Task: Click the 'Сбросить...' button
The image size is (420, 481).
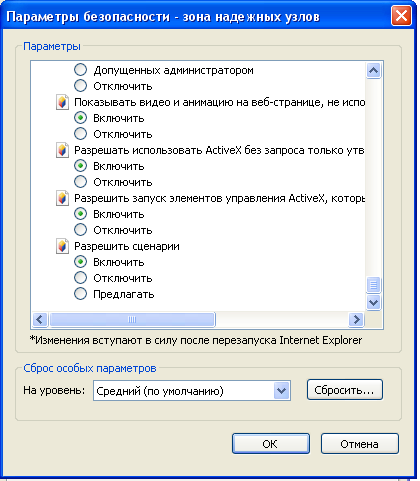Action: point(344,390)
